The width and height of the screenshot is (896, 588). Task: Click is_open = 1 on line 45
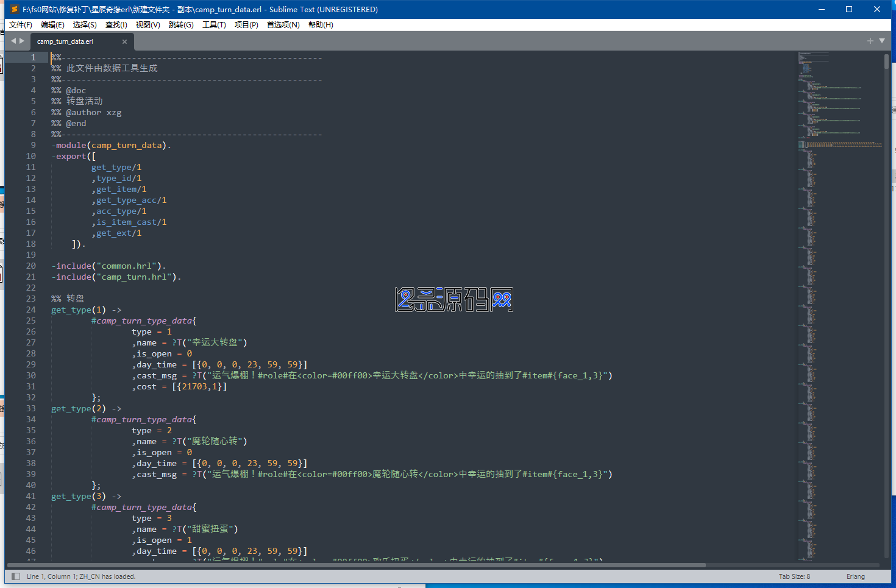[162, 540]
